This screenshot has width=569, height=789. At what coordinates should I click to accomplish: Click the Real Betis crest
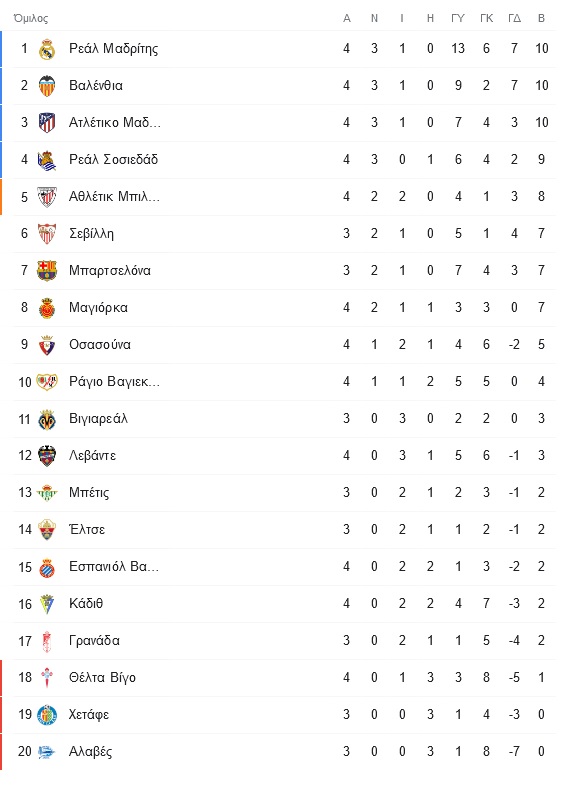click(47, 493)
